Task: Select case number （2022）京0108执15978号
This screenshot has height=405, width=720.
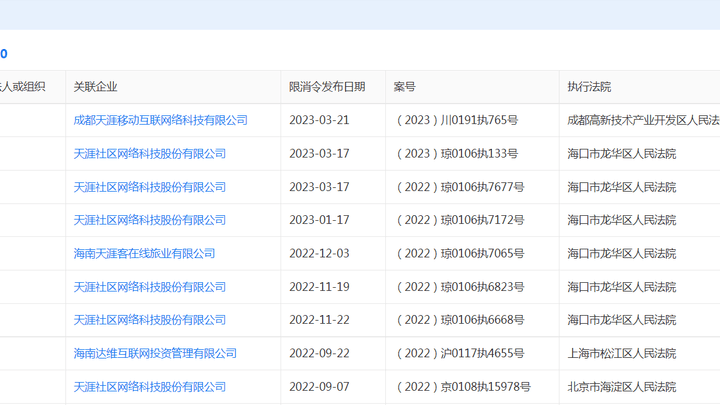Action: (x=462, y=387)
